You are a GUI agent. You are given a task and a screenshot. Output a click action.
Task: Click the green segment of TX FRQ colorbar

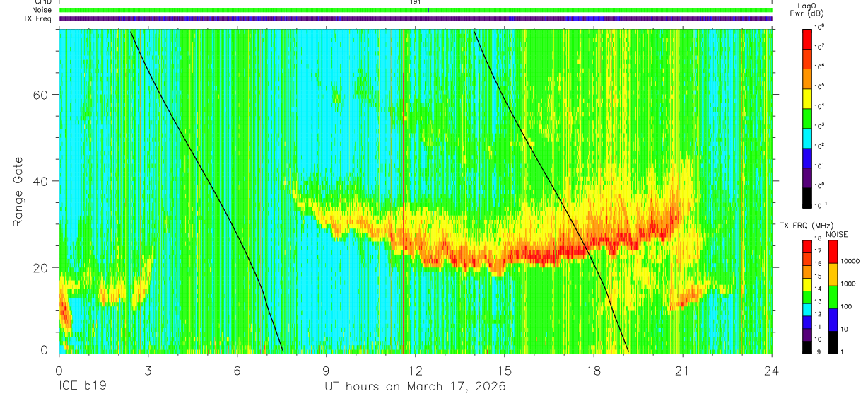click(x=807, y=296)
